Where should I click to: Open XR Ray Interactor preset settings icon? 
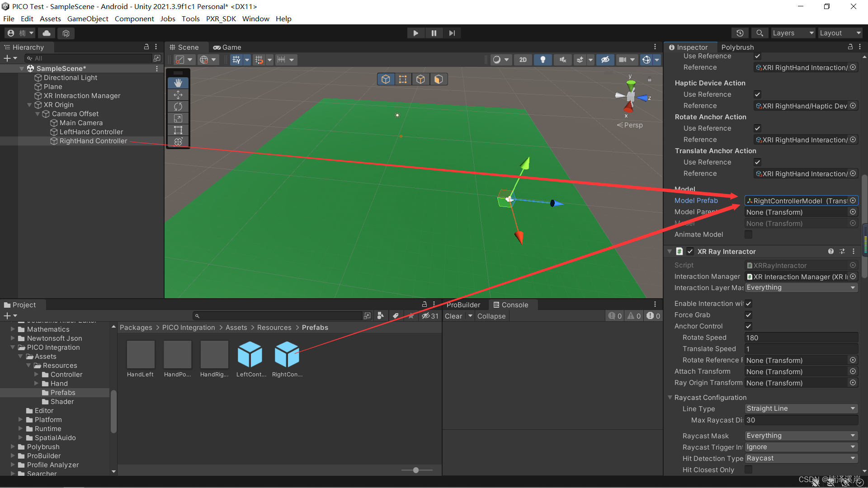(842, 251)
